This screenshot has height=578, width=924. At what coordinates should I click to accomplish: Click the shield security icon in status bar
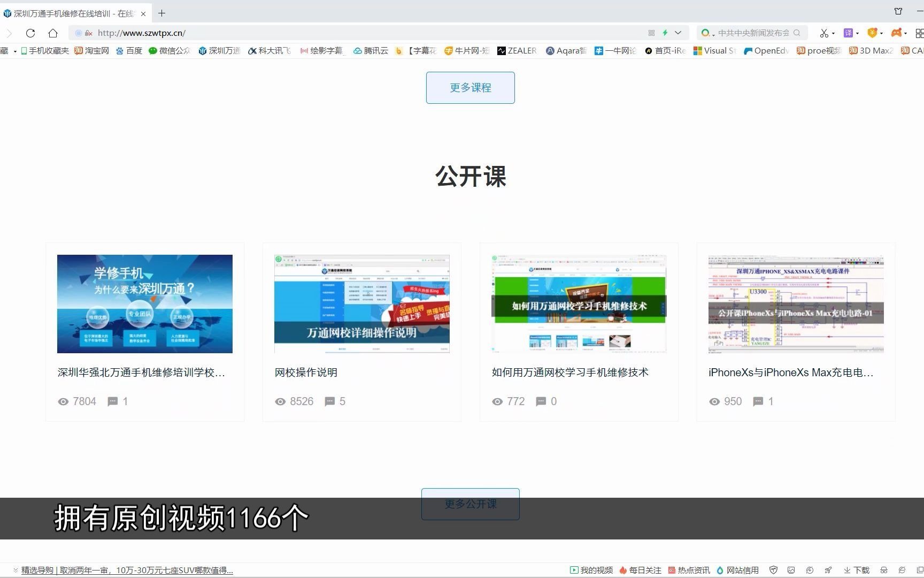click(773, 571)
